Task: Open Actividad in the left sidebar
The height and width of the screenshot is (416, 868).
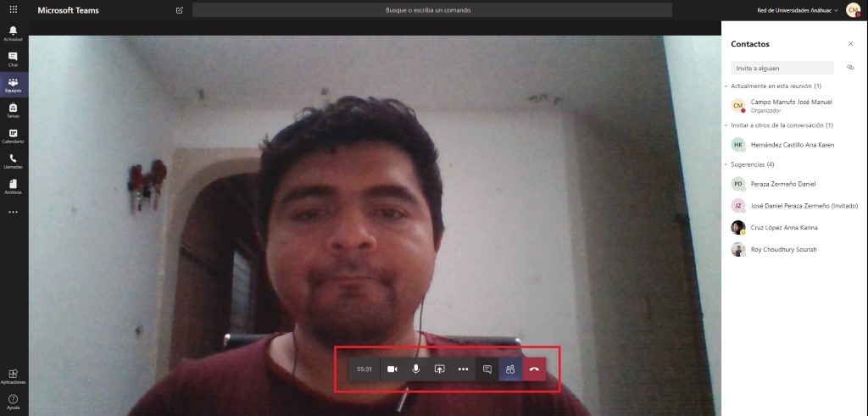Action: pos(13,34)
